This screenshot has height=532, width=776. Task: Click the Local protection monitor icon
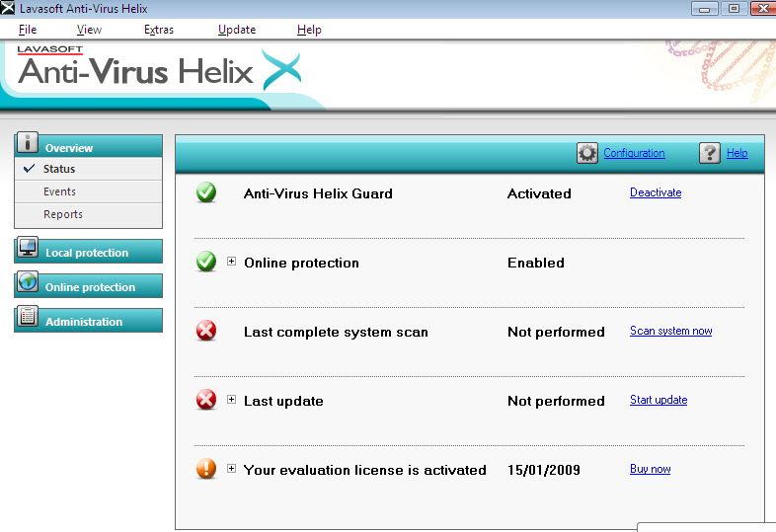[28, 247]
